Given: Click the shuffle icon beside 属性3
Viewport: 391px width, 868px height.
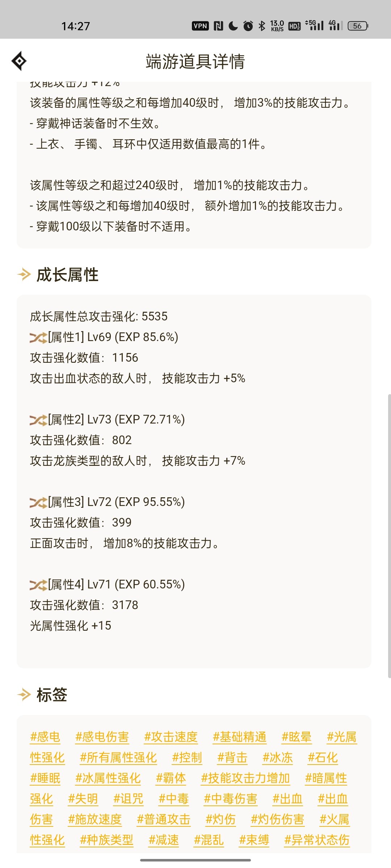Looking at the screenshot, I should (x=38, y=502).
